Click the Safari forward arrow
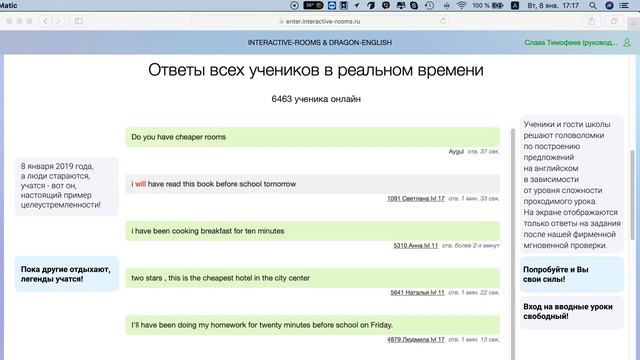Image resolution: width=640 pixels, height=360 pixels. click(x=58, y=21)
